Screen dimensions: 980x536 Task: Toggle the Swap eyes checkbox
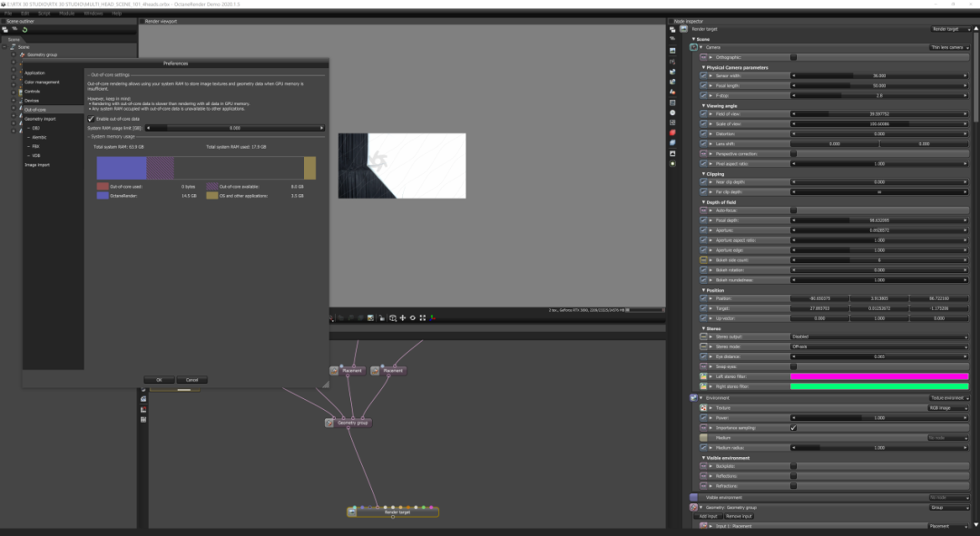click(x=794, y=366)
